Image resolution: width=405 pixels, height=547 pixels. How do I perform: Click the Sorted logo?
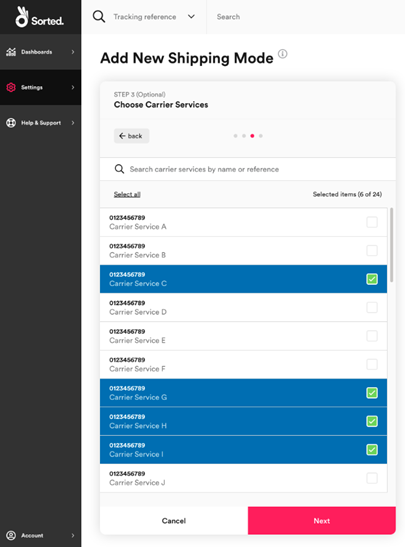click(39, 17)
